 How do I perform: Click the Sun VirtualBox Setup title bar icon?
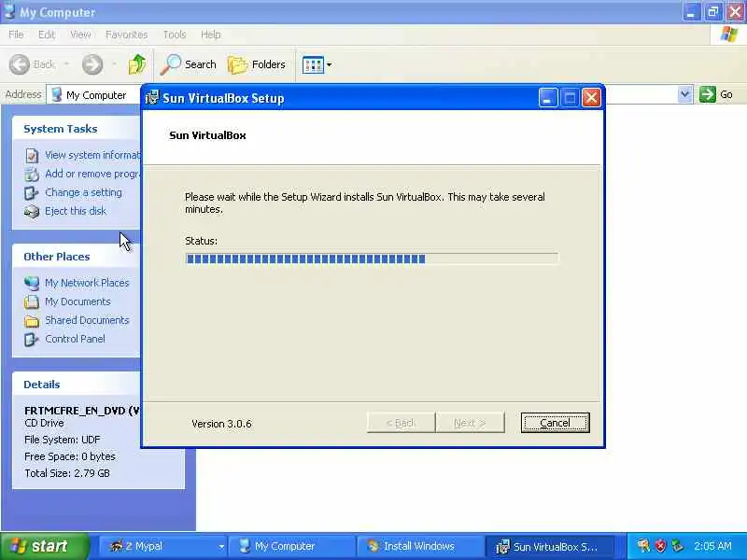click(152, 98)
